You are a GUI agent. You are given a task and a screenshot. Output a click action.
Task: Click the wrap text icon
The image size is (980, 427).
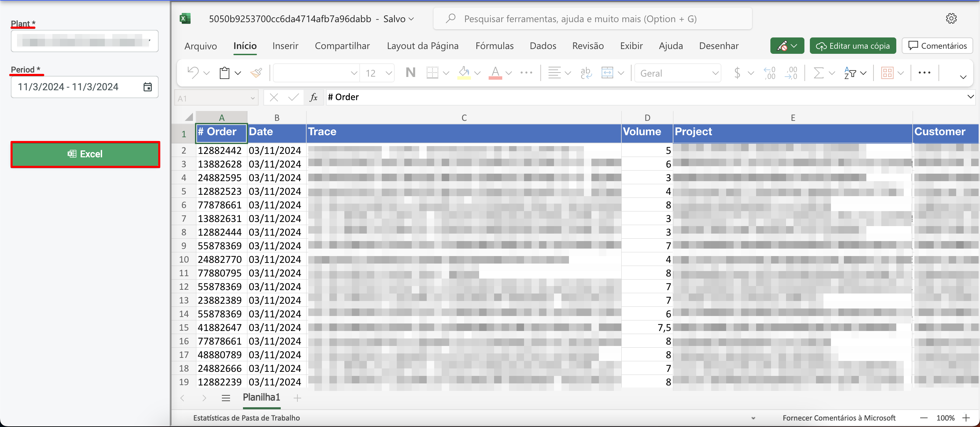tap(586, 73)
